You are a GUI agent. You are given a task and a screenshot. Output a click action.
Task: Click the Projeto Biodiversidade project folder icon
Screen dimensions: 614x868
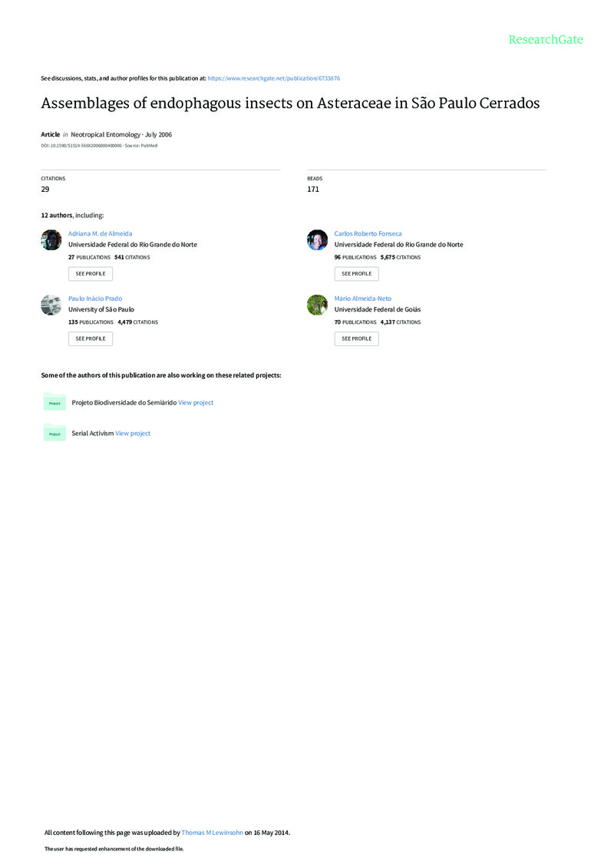pyautogui.click(x=54, y=402)
